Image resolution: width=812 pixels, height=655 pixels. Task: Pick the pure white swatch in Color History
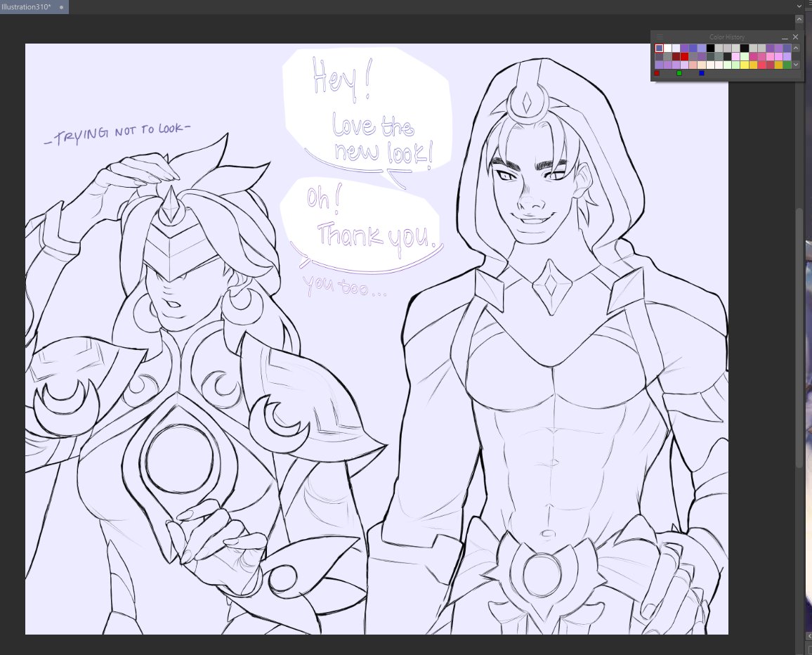pos(667,48)
